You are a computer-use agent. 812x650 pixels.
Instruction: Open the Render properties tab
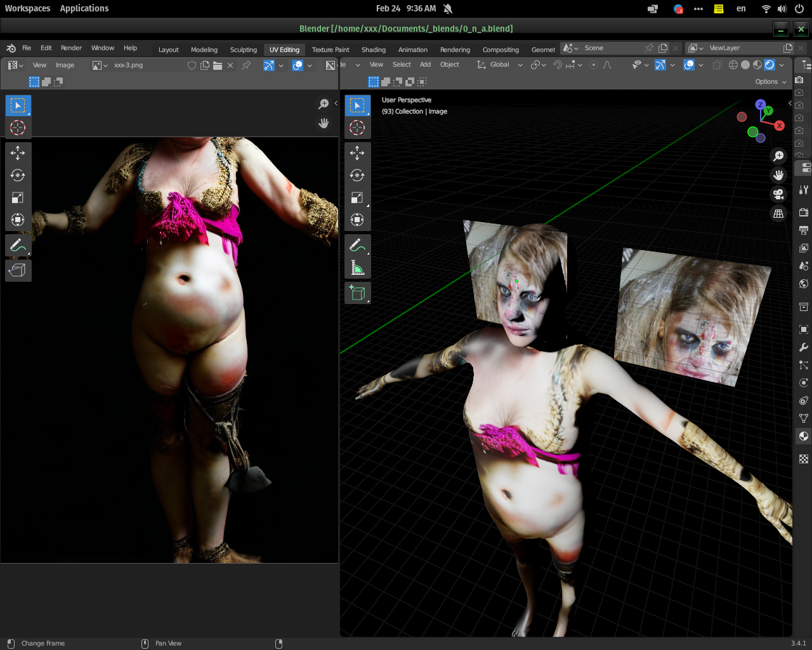(x=804, y=213)
